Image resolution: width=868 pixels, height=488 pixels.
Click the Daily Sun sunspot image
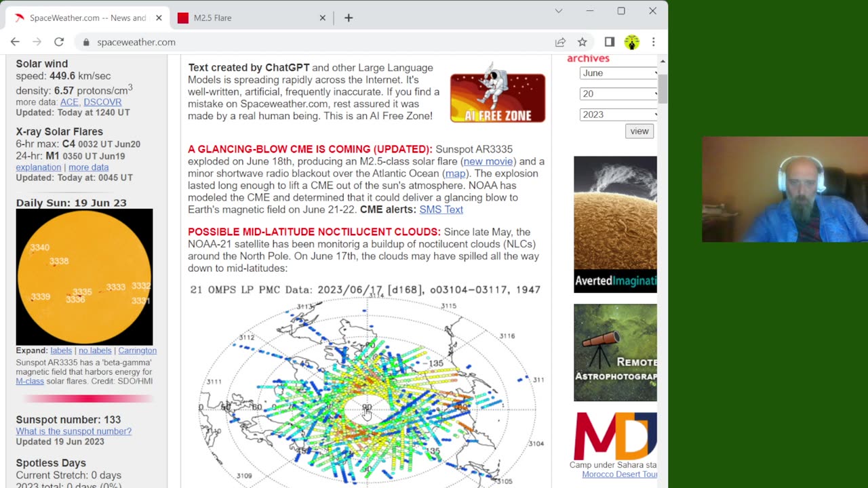[x=84, y=277]
